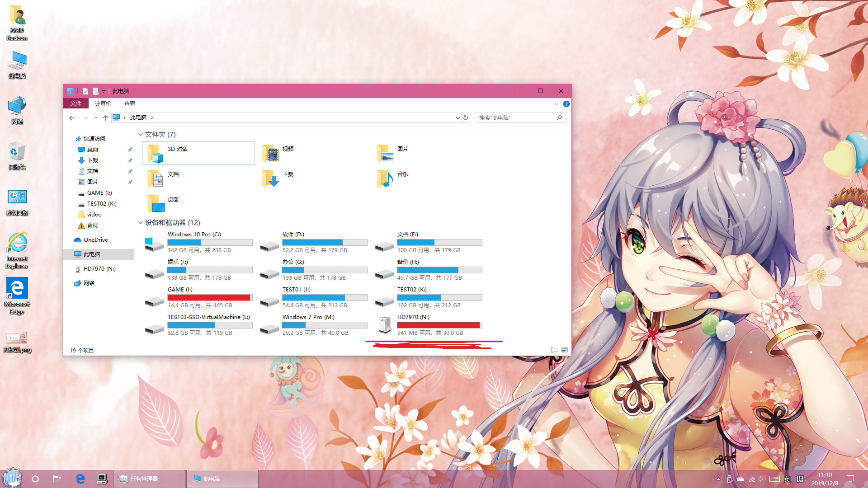Switch to 任务管理器 taskbar button
Image resolution: width=868 pixels, height=488 pixels.
tap(150, 479)
